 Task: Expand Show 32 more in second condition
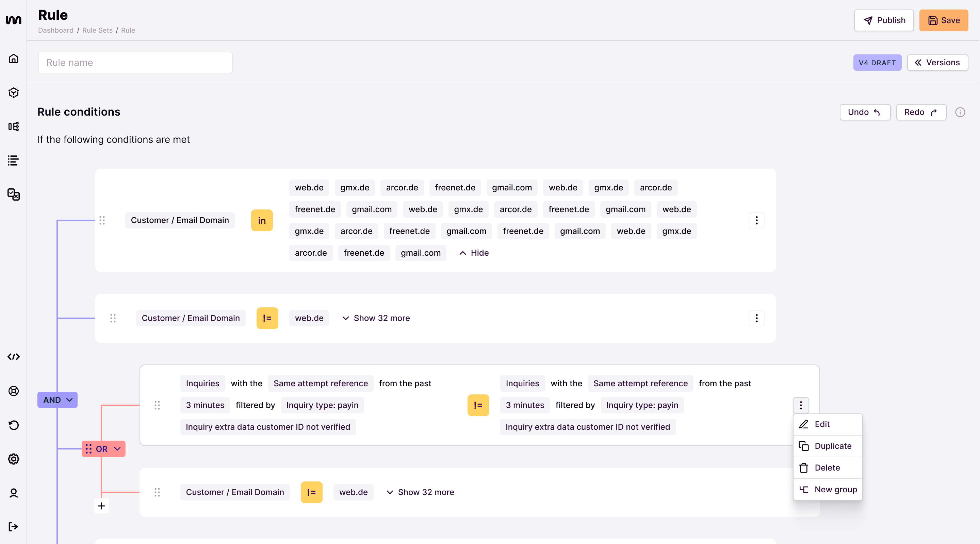(x=376, y=318)
